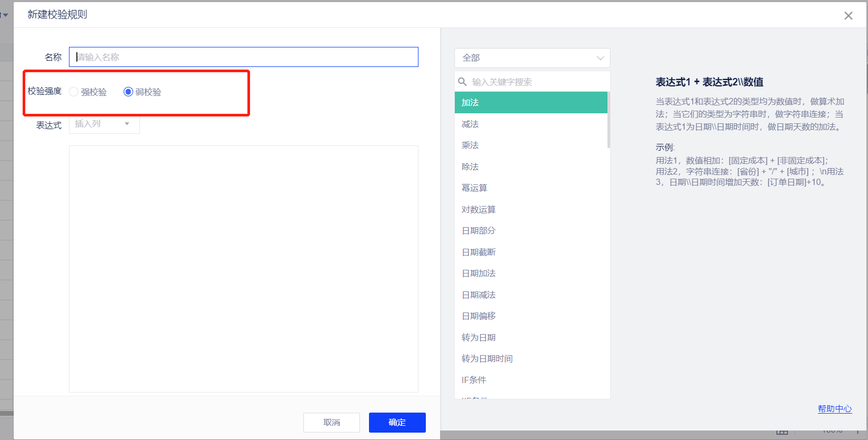
Task: Pick the 幂运算 function
Action: click(x=474, y=188)
